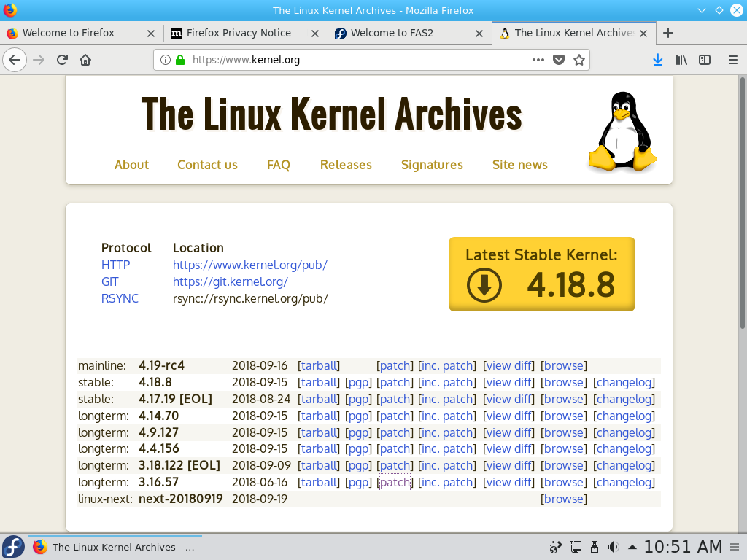Open patch for longterm 3.16.57

395,483
